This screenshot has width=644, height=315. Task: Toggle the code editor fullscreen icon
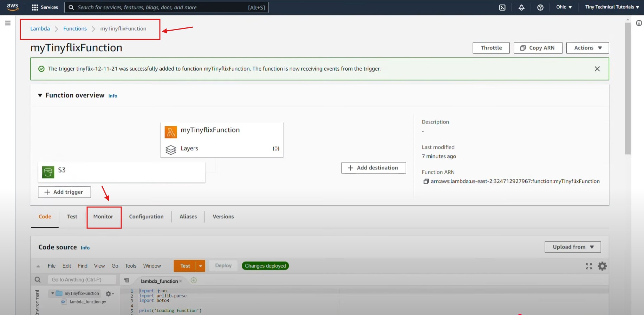[589, 266]
